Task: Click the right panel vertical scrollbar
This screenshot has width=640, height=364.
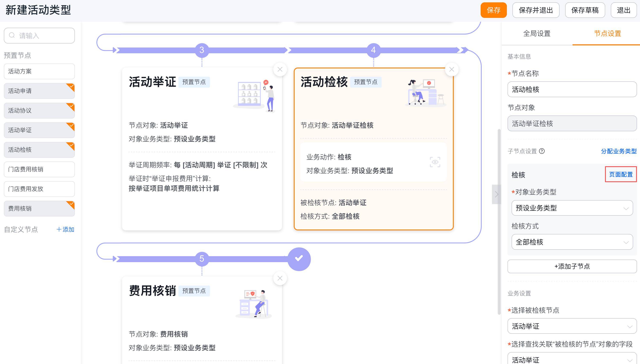Action: pyautogui.click(x=499, y=221)
